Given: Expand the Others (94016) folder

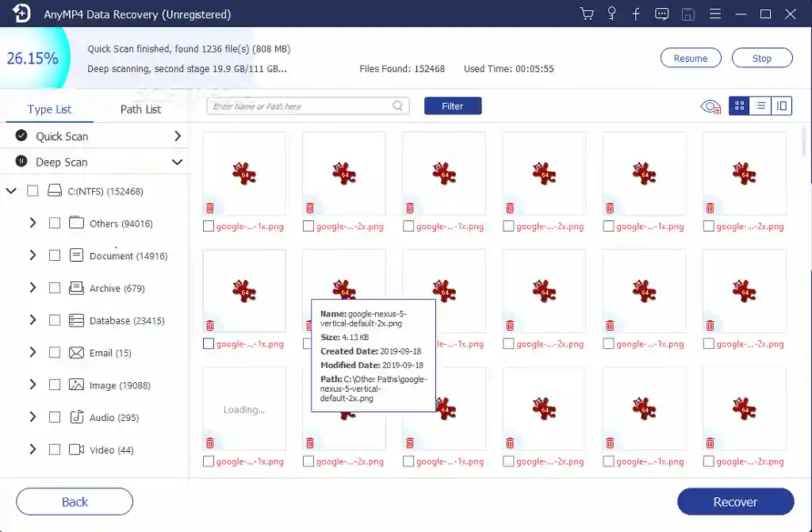Looking at the screenshot, I should [33, 223].
